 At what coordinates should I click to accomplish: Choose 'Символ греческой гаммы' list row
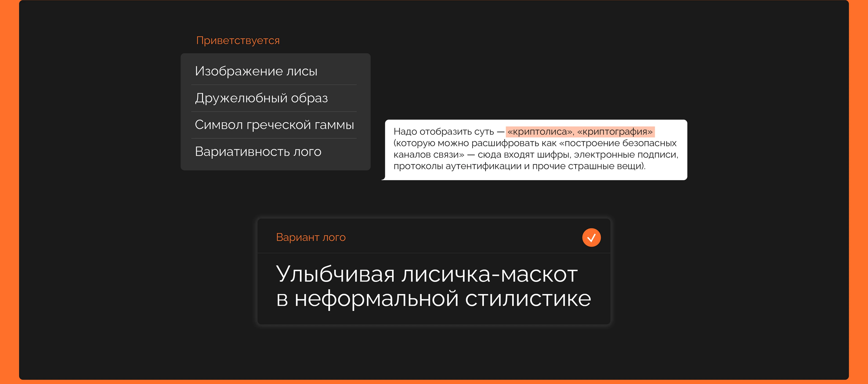tap(274, 125)
